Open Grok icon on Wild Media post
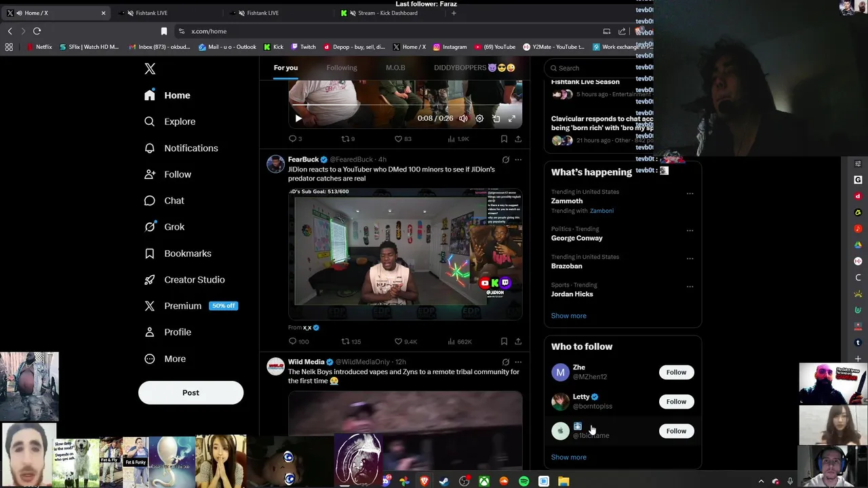This screenshot has width=868, height=488. point(505,362)
